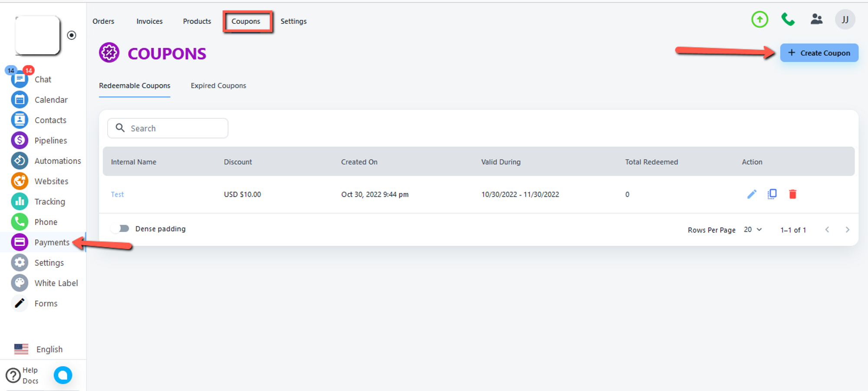Open the people/team icon in header

coord(816,20)
